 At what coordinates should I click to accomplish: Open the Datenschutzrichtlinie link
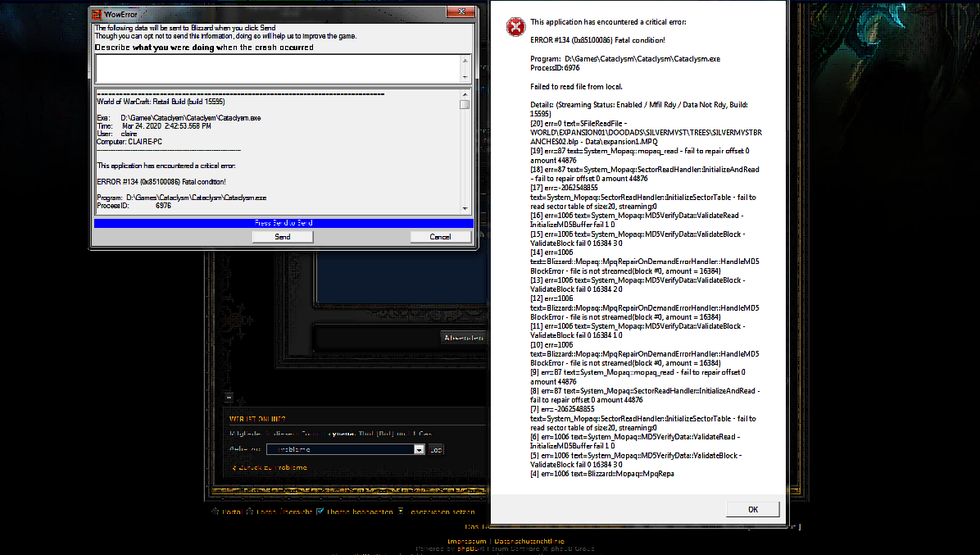pyautogui.click(x=529, y=541)
